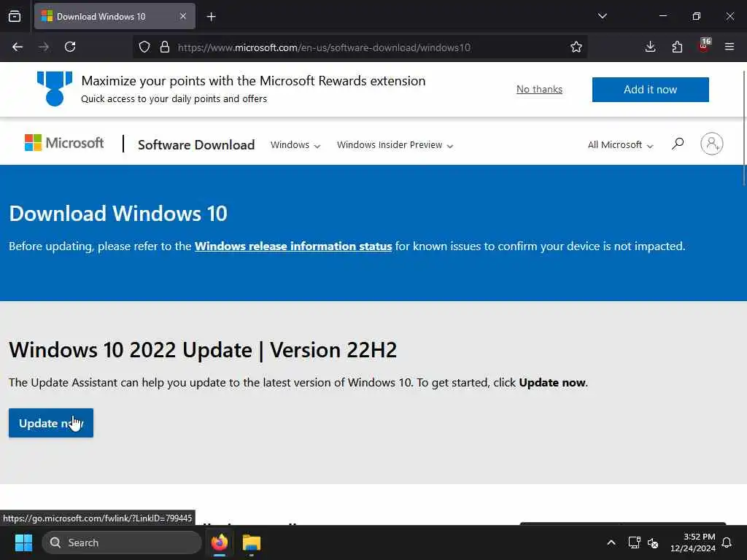Open Firefox hamburger application menu
Image resolution: width=747 pixels, height=560 pixels.
point(729,47)
